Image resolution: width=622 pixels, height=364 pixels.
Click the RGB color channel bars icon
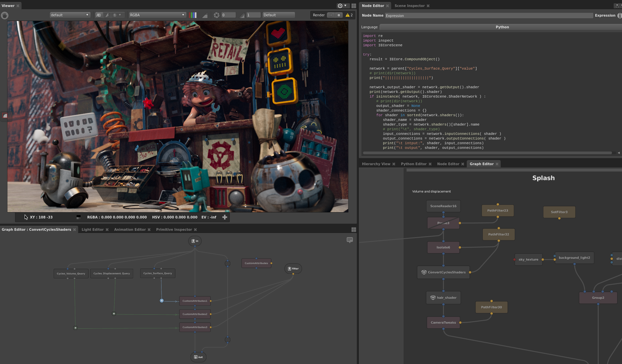pos(193,15)
